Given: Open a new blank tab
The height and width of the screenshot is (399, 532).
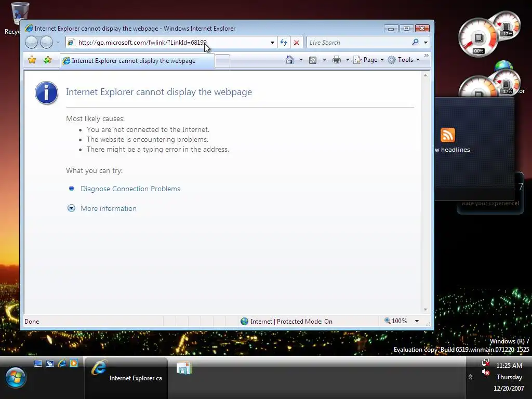Looking at the screenshot, I should [x=222, y=61].
